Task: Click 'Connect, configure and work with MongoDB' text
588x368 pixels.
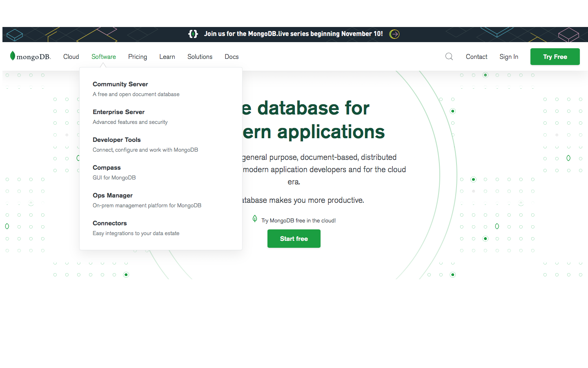Action: (145, 150)
